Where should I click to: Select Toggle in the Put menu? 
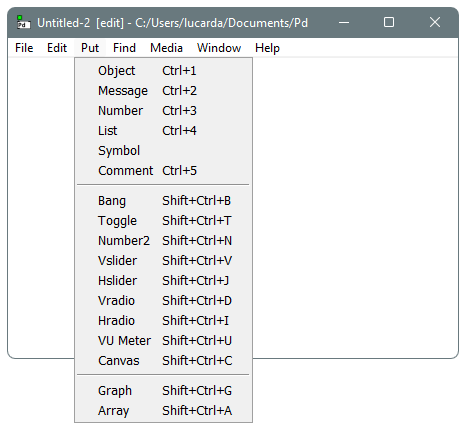pyautogui.click(x=163, y=221)
